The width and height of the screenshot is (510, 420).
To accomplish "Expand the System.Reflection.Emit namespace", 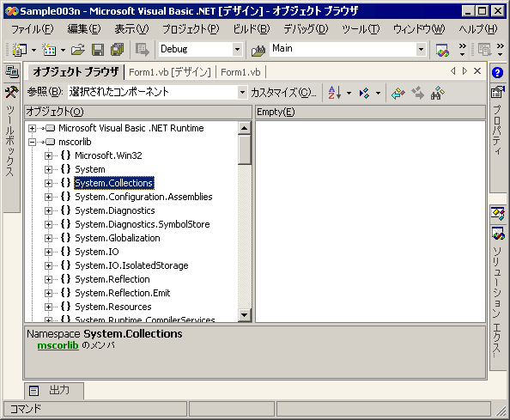I will (48, 294).
